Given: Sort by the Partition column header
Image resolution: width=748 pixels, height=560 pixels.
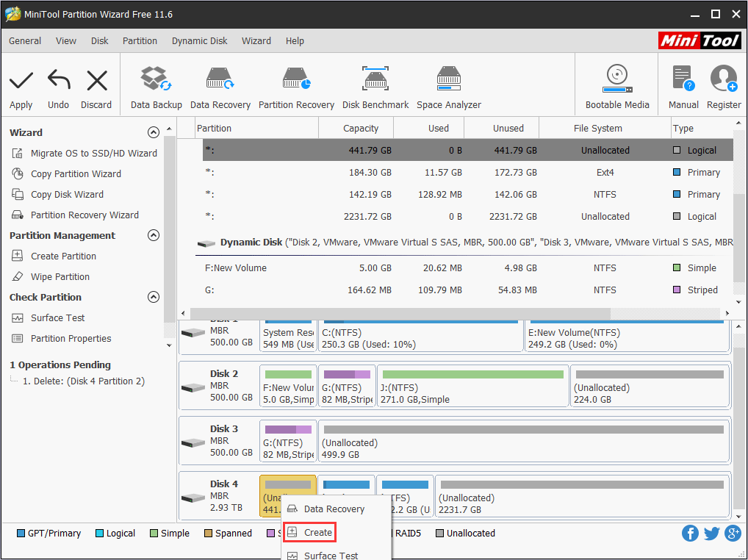Looking at the screenshot, I should click(x=257, y=129).
